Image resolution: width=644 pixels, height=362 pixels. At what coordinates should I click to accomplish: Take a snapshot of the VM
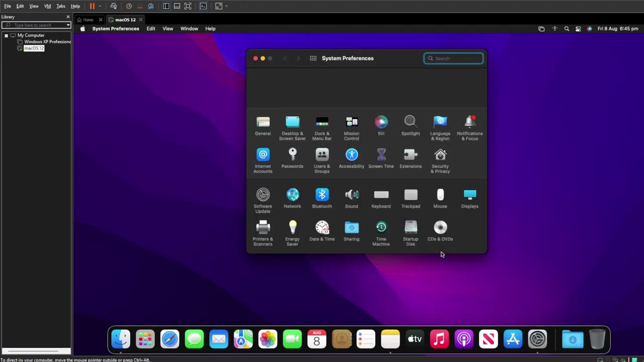coord(129,6)
